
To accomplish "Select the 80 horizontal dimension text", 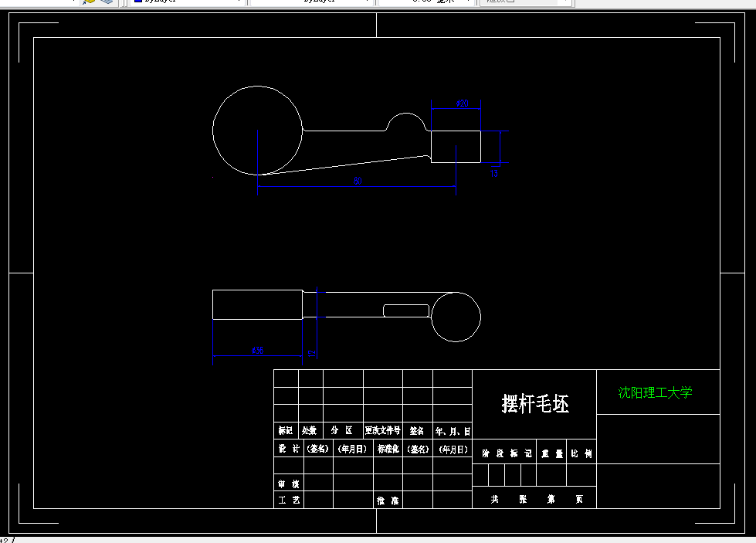I will 358,181.
